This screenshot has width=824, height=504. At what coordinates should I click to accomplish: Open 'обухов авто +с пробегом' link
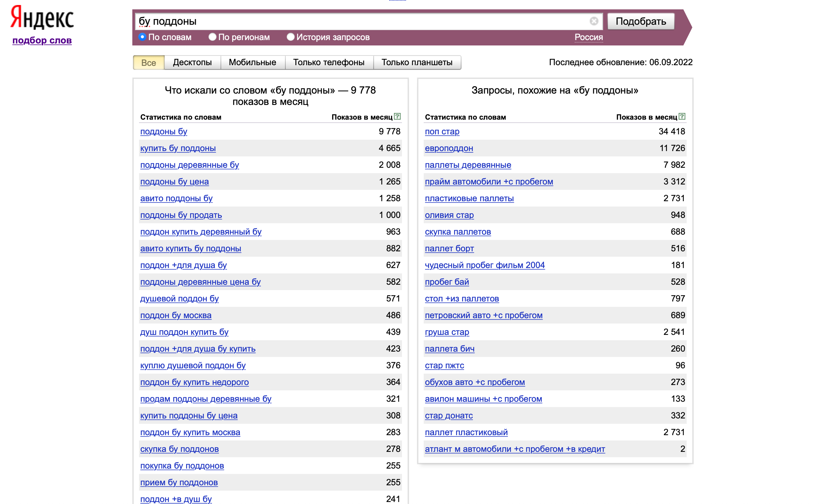[475, 382]
